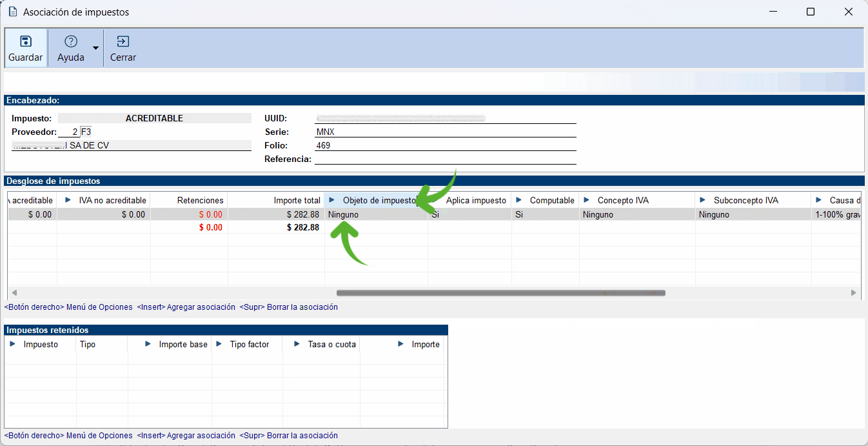This screenshot has height=446, width=868.
Task: Click the Proveedor number field
Action: coord(68,132)
